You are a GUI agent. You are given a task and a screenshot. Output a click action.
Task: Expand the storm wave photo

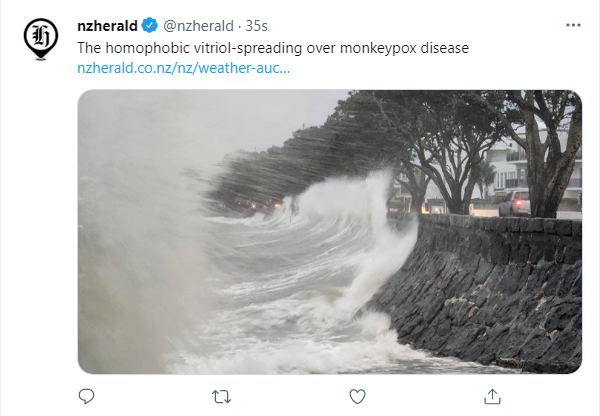coord(330,232)
